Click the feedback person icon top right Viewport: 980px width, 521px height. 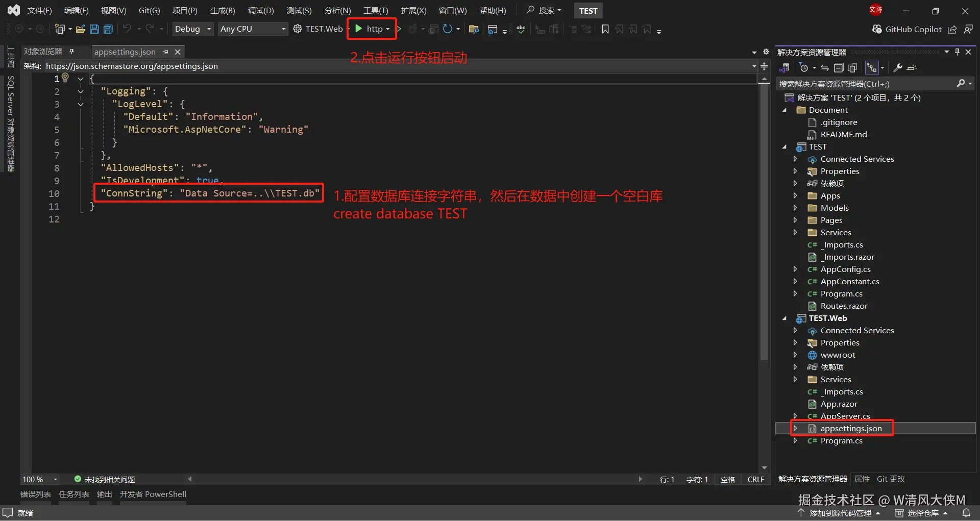point(968,29)
